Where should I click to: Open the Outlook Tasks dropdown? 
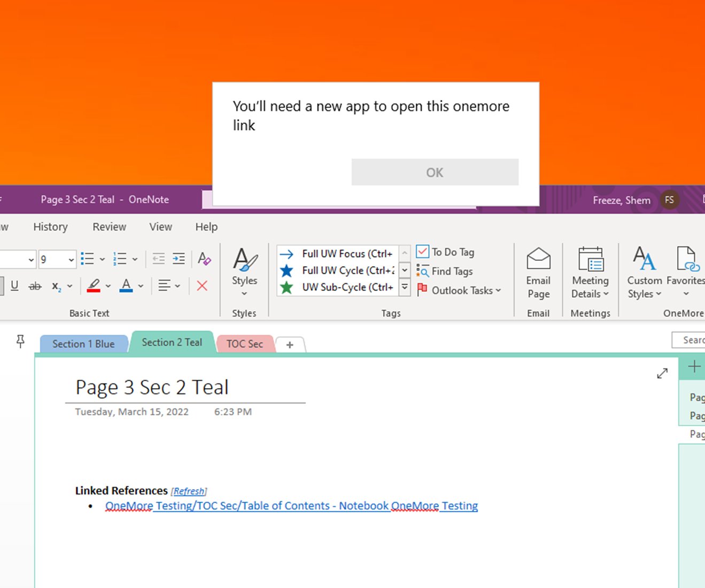coord(498,290)
